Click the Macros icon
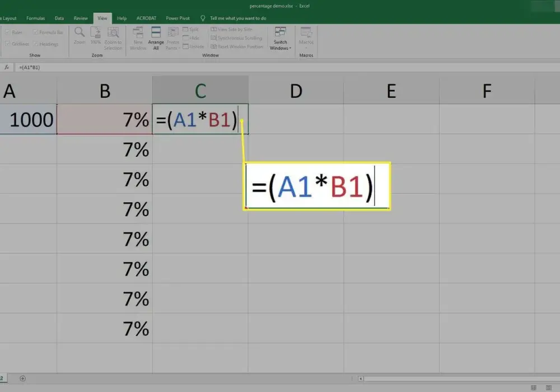The image size is (560, 392). point(306,32)
